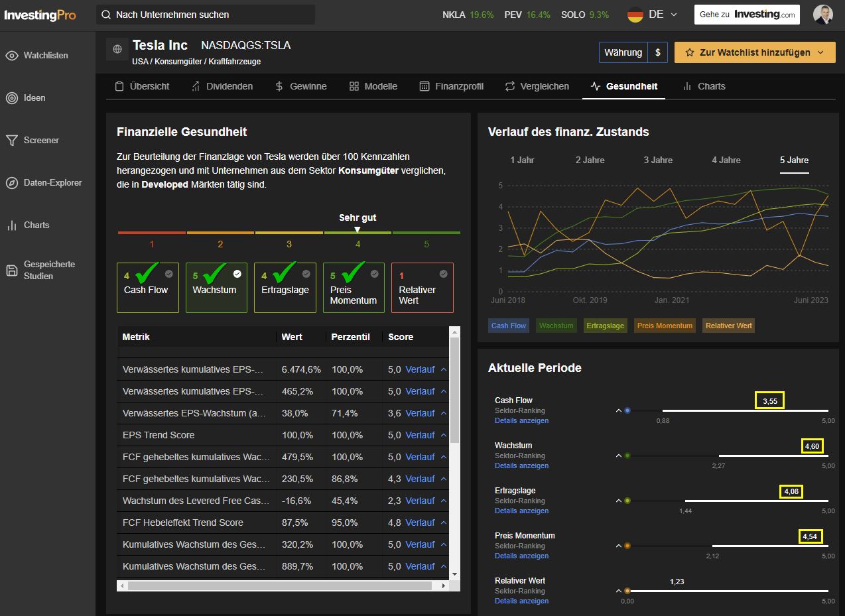Click the Daten-Explorer compass icon
Image resolution: width=845 pixels, height=616 pixels.
12,183
